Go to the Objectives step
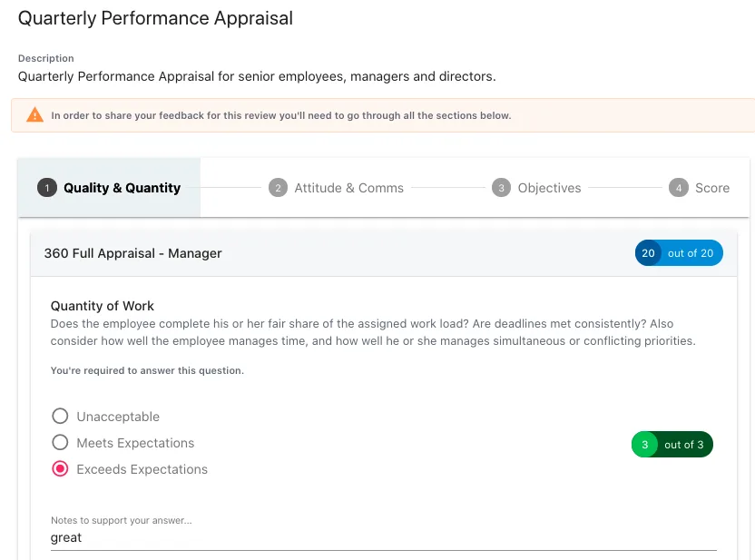The image size is (755, 560). 536,188
